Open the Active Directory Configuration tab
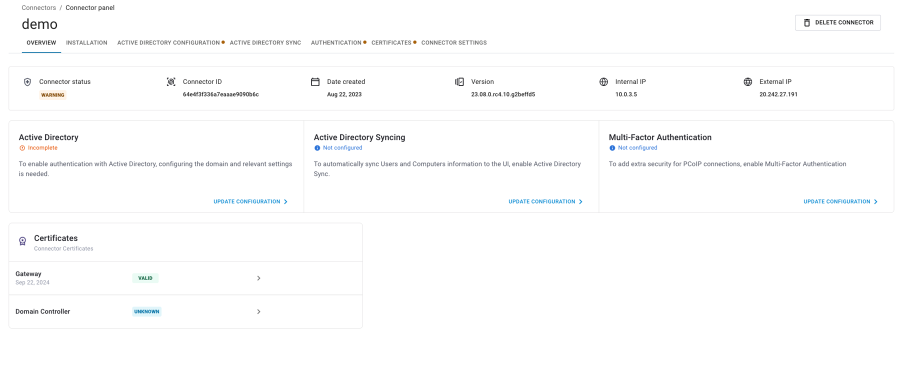The image size is (900, 372). point(169,42)
